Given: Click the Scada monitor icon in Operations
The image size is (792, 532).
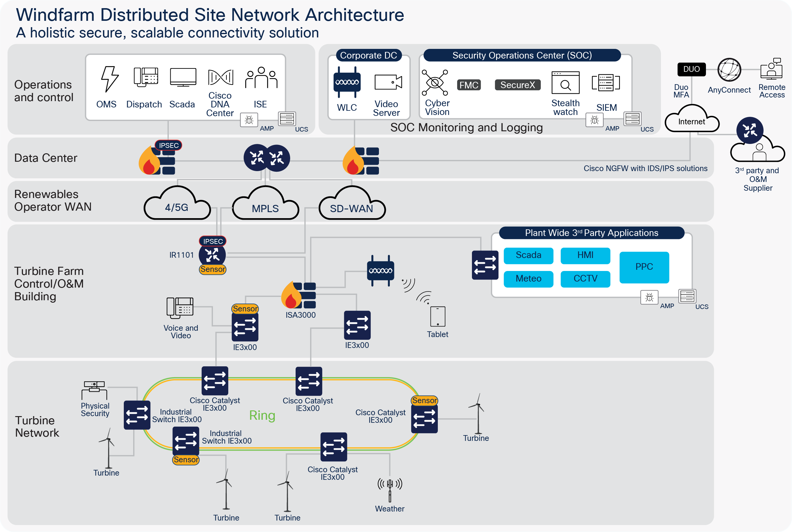Looking at the screenshot, I should click(x=183, y=77).
